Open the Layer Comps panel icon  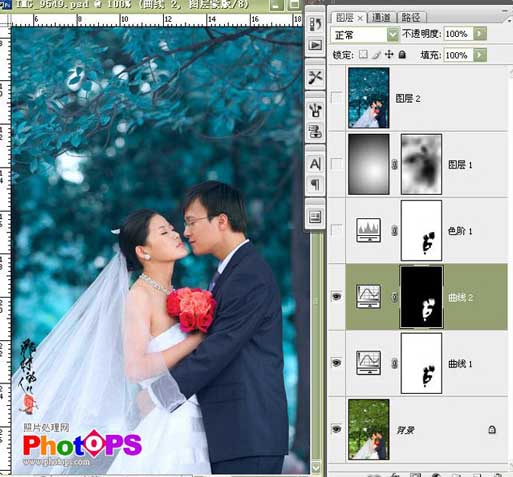click(315, 217)
